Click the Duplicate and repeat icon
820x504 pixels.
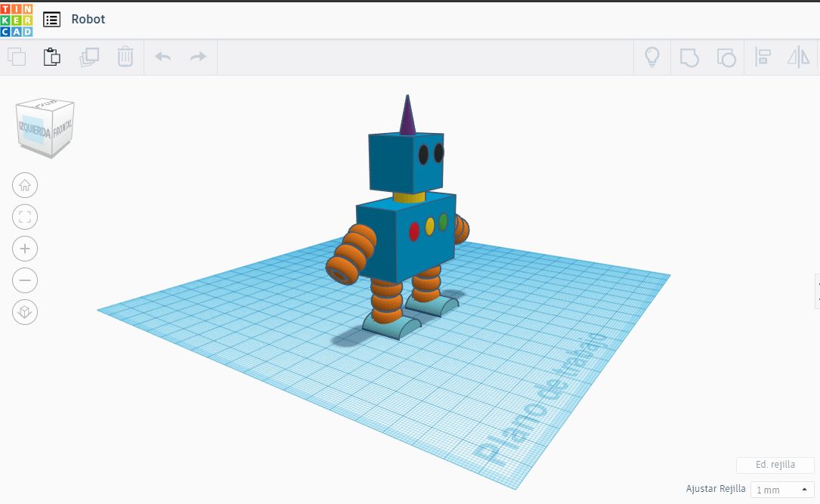pos(88,57)
